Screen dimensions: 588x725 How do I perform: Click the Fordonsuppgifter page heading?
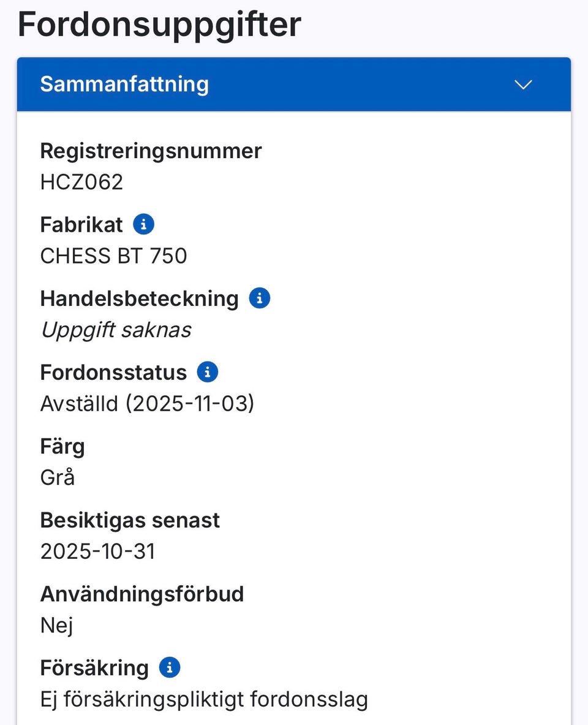(x=159, y=25)
